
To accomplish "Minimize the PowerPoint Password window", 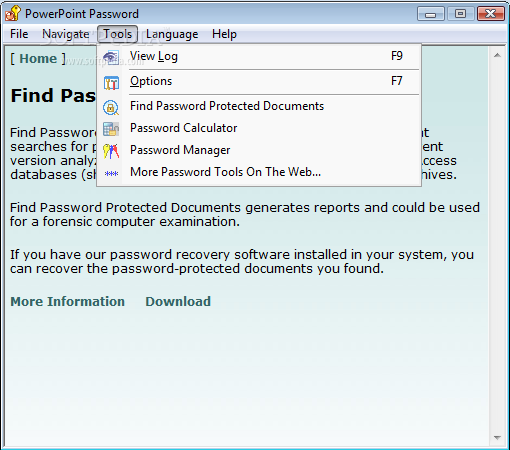I will tap(431, 14).
